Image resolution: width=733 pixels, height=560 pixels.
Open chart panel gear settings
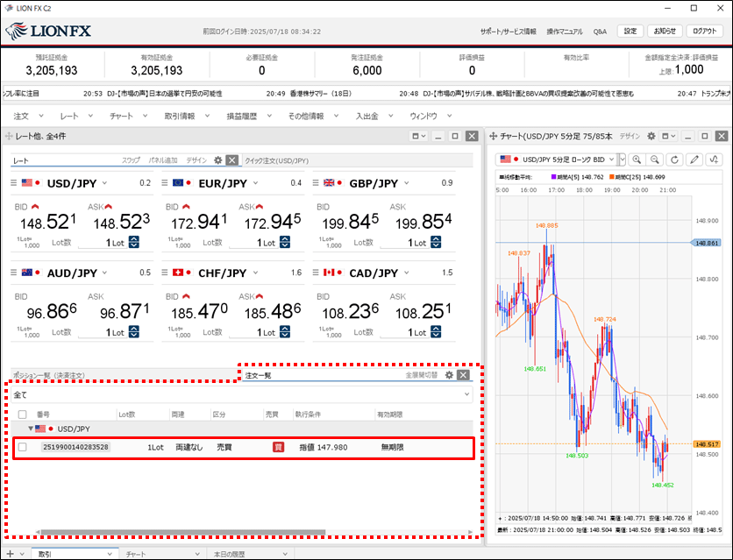(651, 137)
